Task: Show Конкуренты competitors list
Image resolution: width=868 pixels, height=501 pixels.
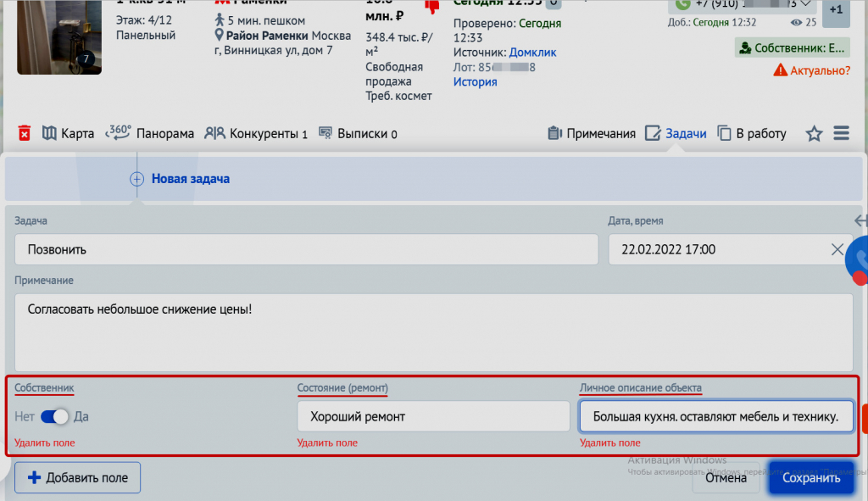Action: [x=256, y=133]
